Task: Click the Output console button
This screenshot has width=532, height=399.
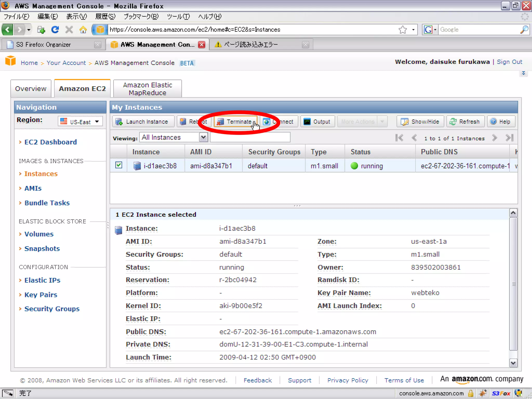Action: pos(317,122)
